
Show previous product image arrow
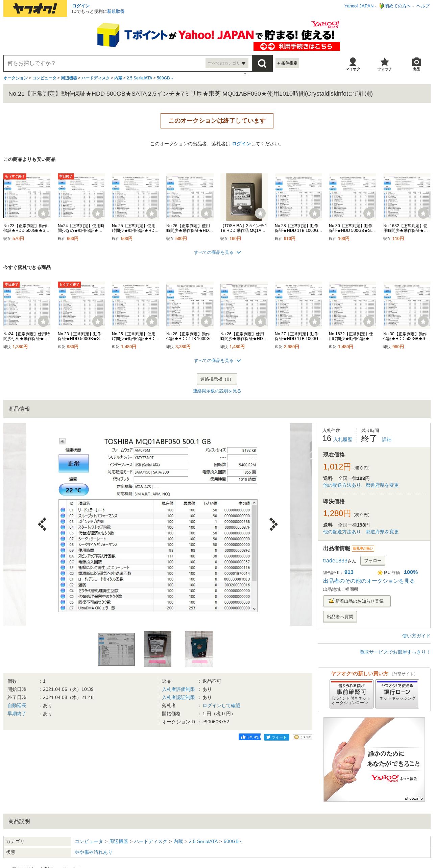click(42, 524)
